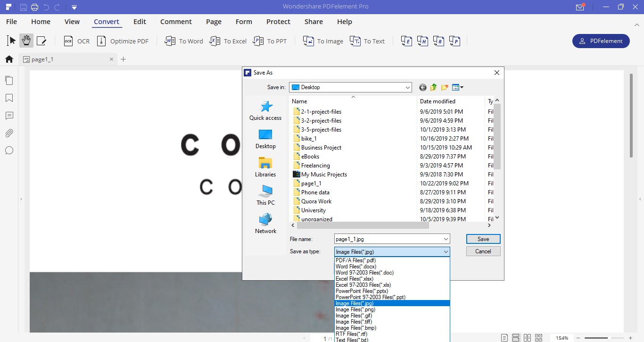
Task: Click the convert to PDF/A (P) icon
Action: 454,41
